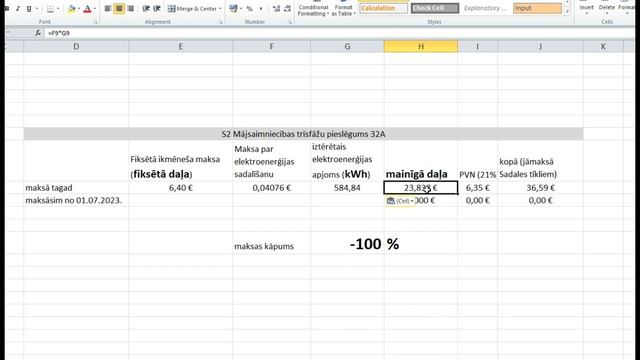Apply Explanatory cell style
The image size is (640, 360).
[x=486, y=8]
